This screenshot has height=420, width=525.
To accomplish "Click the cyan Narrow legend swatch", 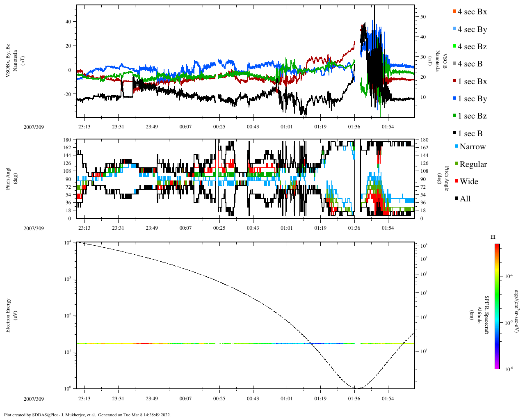I will tap(457, 146).
